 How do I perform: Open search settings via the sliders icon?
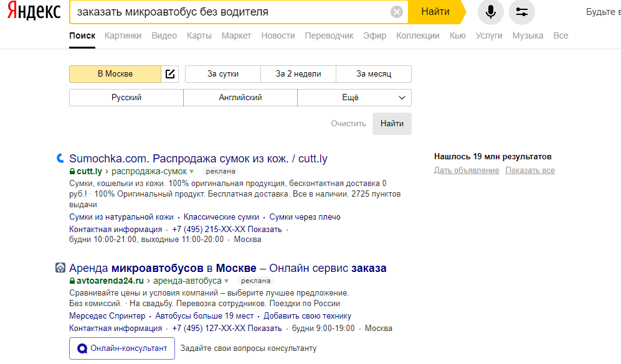(x=522, y=12)
